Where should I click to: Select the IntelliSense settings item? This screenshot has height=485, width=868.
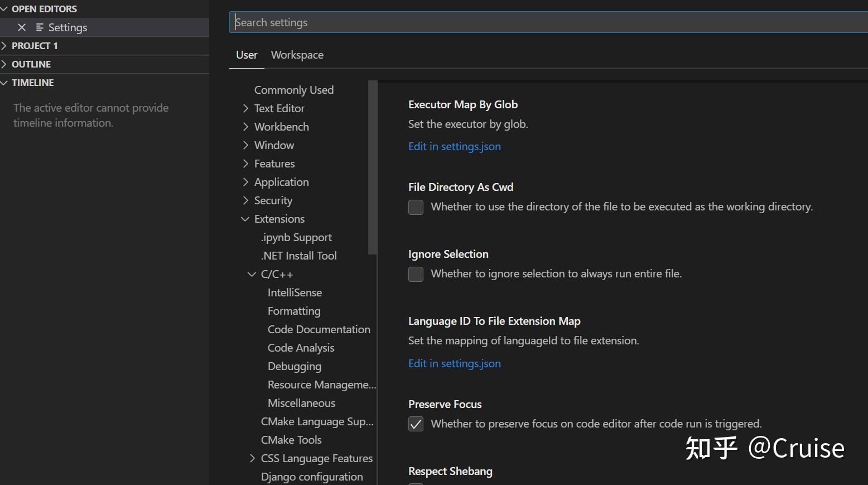(x=295, y=292)
